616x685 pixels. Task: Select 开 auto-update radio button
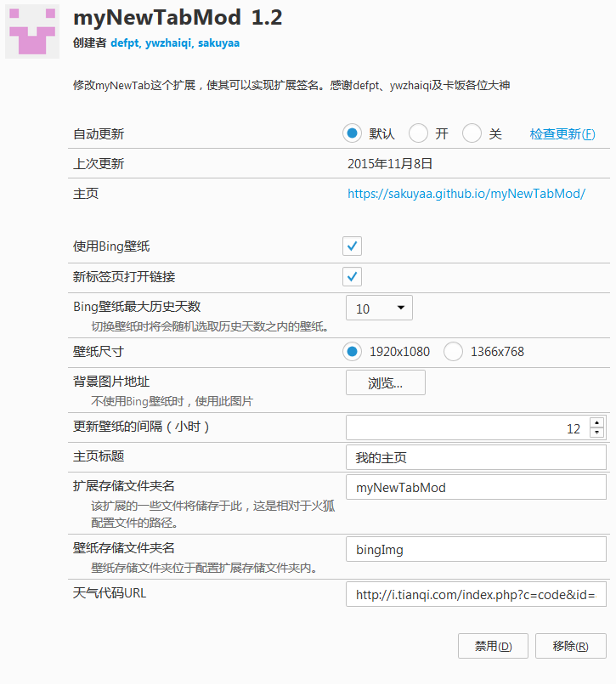coord(418,133)
